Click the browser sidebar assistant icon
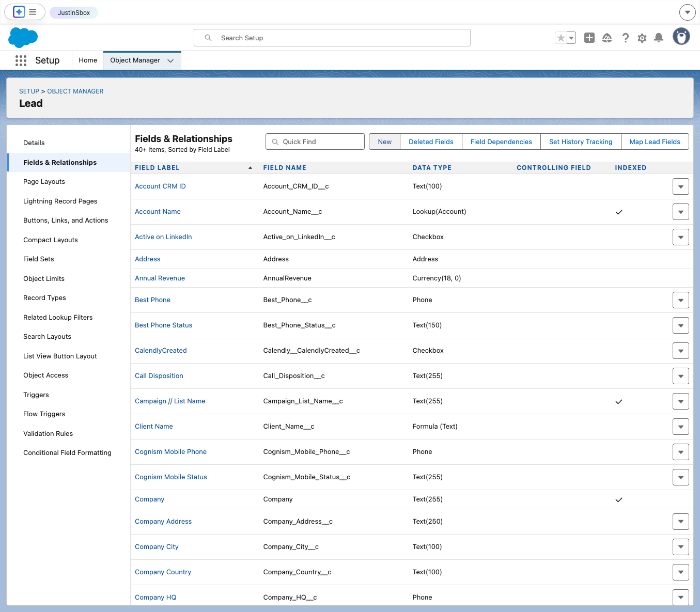Screen dimensions: 700x612 [19, 12]
